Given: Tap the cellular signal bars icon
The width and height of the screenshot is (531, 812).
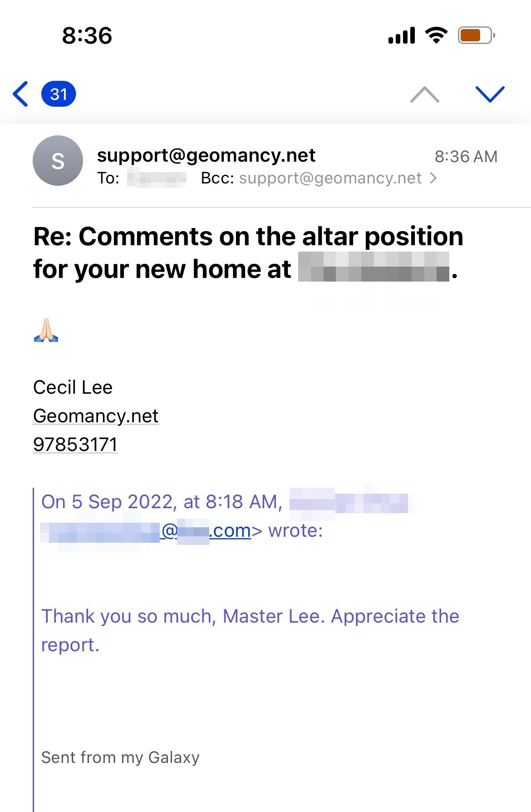Looking at the screenshot, I should tap(402, 35).
